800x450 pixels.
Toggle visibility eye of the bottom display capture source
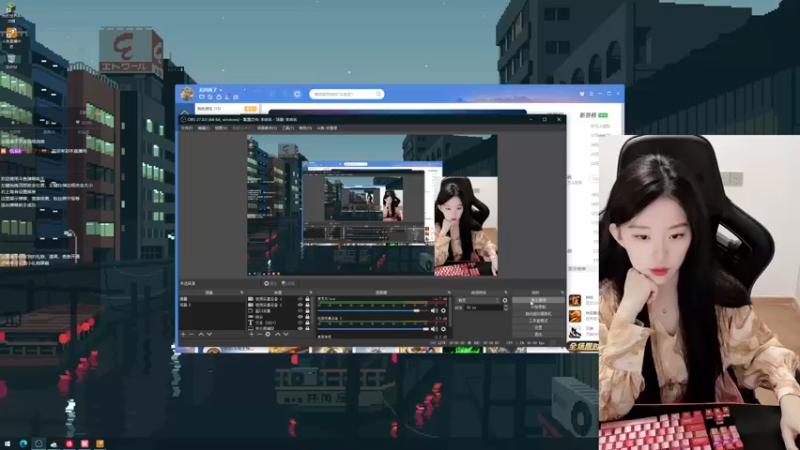tap(300, 328)
